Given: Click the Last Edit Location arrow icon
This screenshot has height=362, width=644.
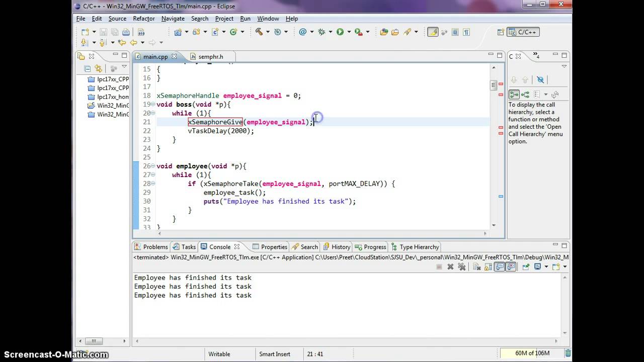Looking at the screenshot, I should pyautogui.click(x=122, y=43).
